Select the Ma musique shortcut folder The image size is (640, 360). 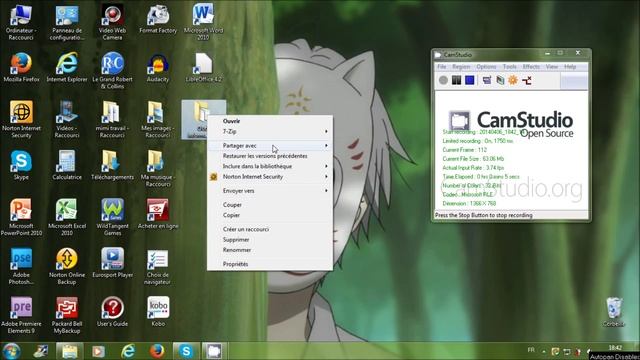[158, 168]
